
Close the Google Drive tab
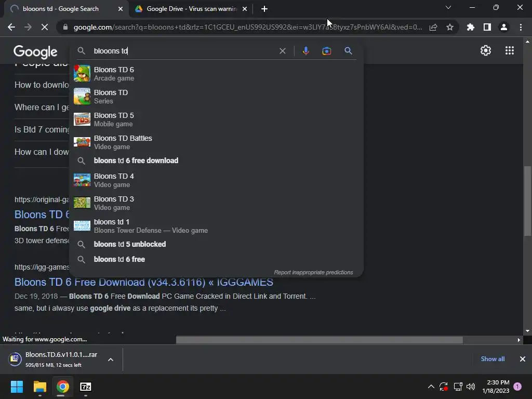(x=245, y=9)
